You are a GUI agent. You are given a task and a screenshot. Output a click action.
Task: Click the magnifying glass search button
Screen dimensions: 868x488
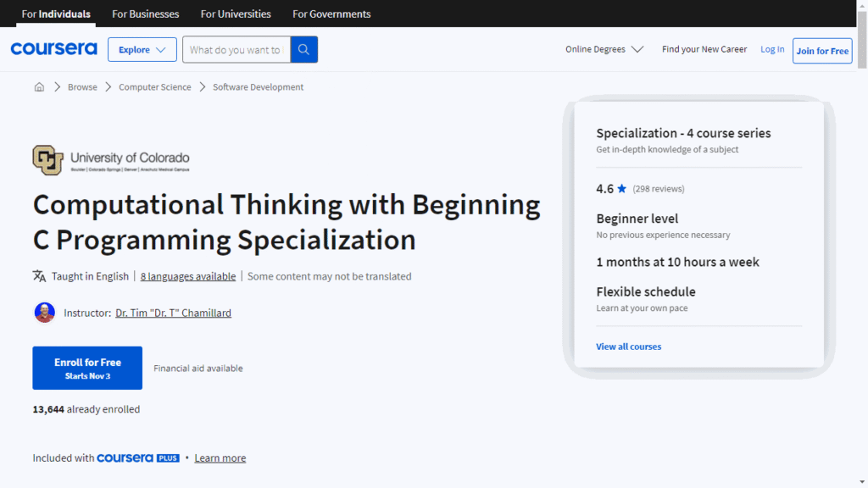[x=304, y=49]
